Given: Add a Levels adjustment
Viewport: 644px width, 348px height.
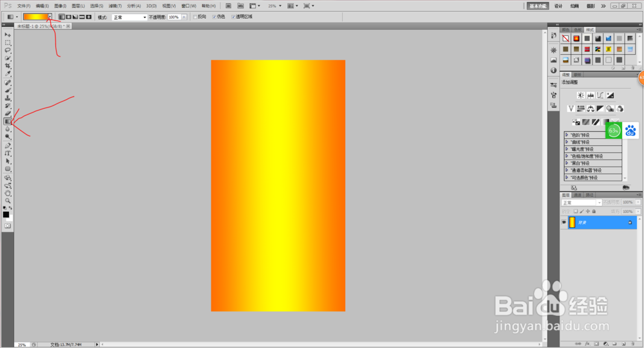Looking at the screenshot, I should [x=591, y=95].
